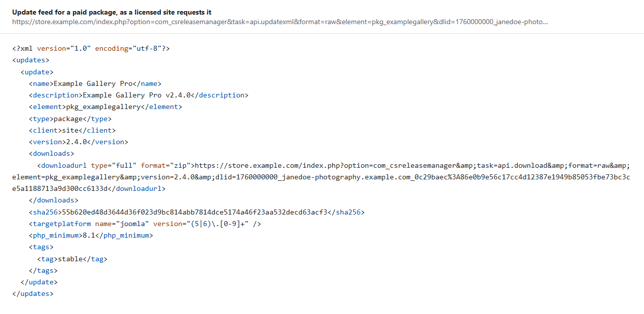This screenshot has width=644, height=314.
Task: Click the targetplatform line with name="joomla"
Action: (145, 224)
